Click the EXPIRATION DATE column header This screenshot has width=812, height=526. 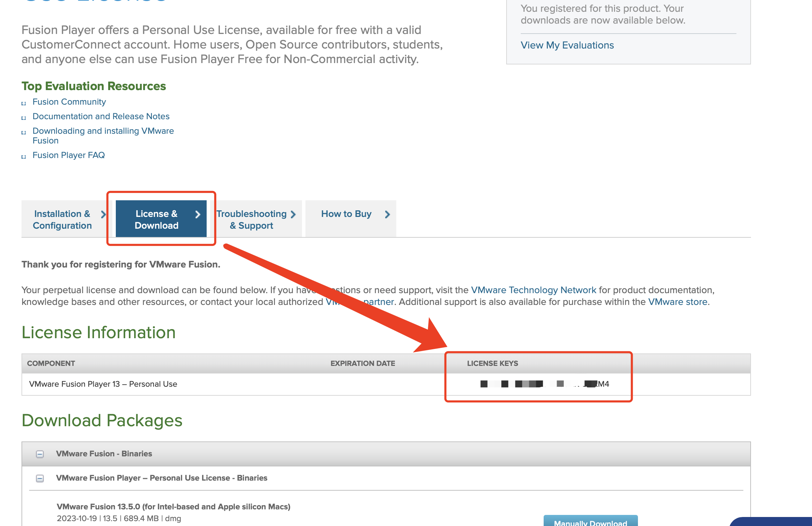pos(363,363)
